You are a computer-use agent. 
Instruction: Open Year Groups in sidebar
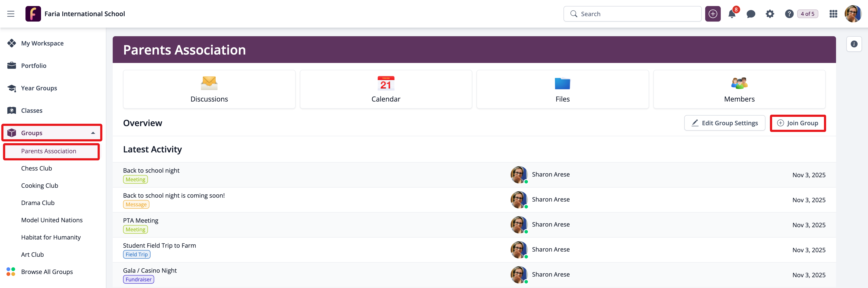(x=39, y=88)
